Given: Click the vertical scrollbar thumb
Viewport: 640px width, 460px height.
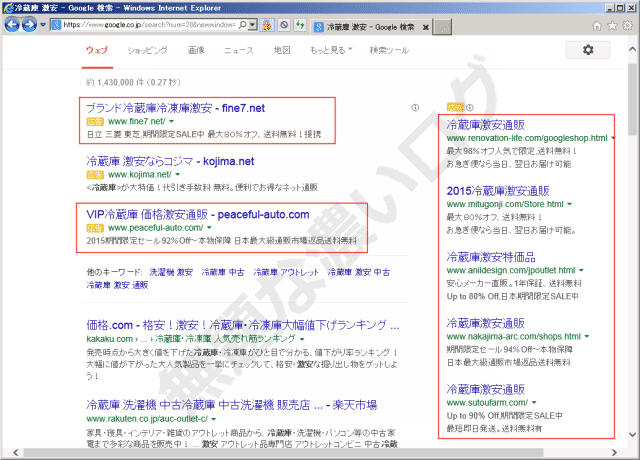Looking at the screenshot, I should (632, 98).
